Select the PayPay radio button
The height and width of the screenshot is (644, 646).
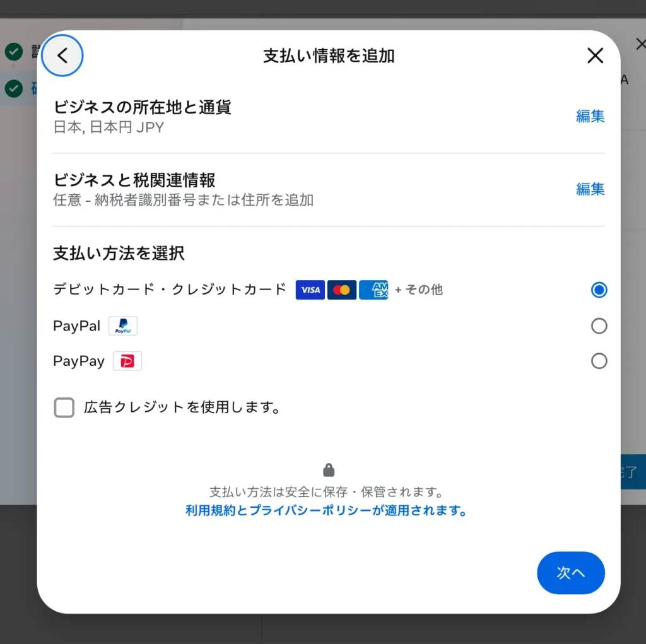[x=599, y=361]
